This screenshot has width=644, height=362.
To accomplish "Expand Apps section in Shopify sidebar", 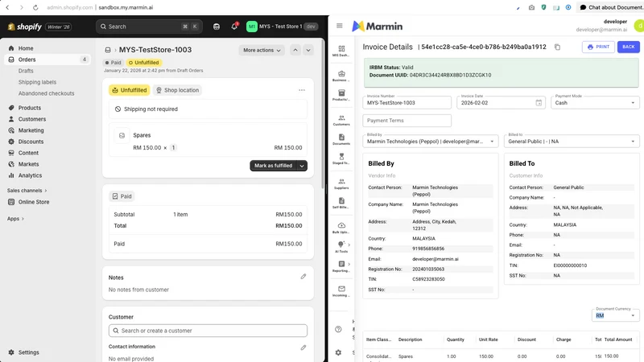I will click(x=15, y=219).
